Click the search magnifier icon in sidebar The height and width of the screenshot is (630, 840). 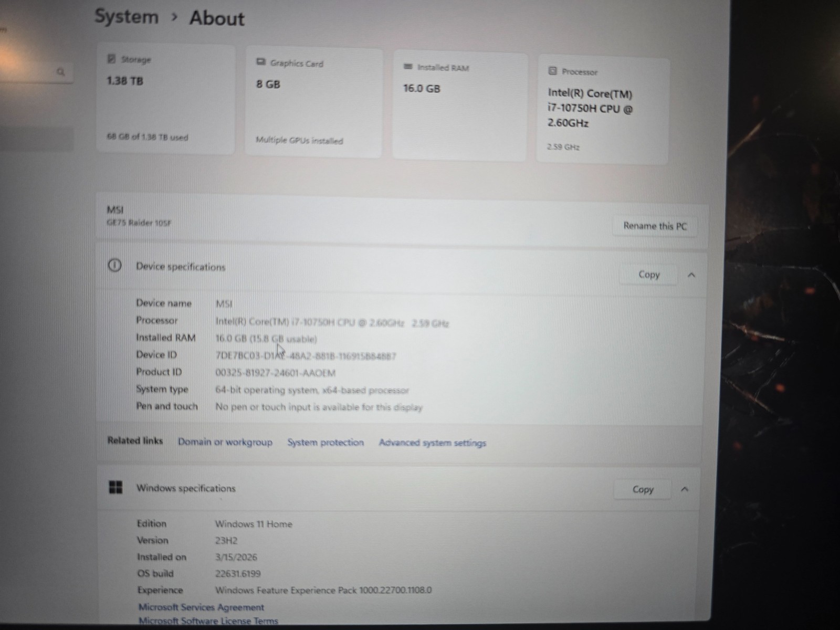point(61,71)
